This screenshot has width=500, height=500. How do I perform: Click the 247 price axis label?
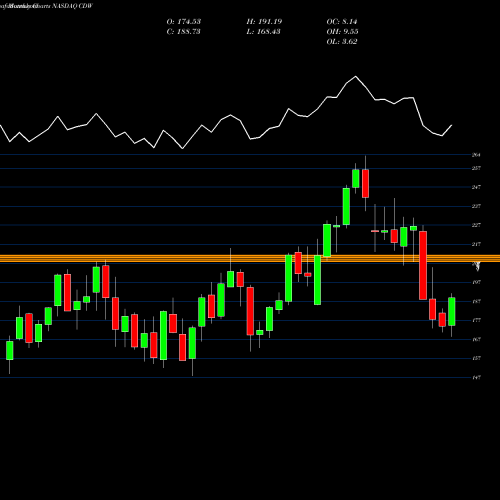[476, 187]
